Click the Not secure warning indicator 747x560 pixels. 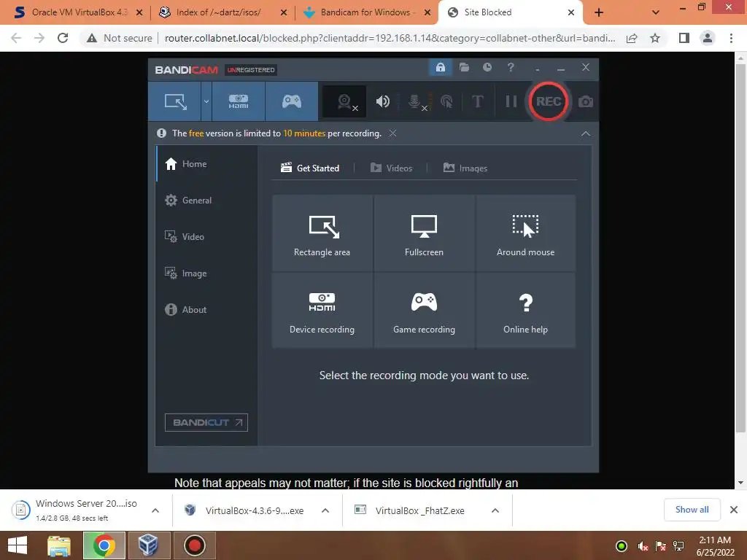click(x=120, y=38)
